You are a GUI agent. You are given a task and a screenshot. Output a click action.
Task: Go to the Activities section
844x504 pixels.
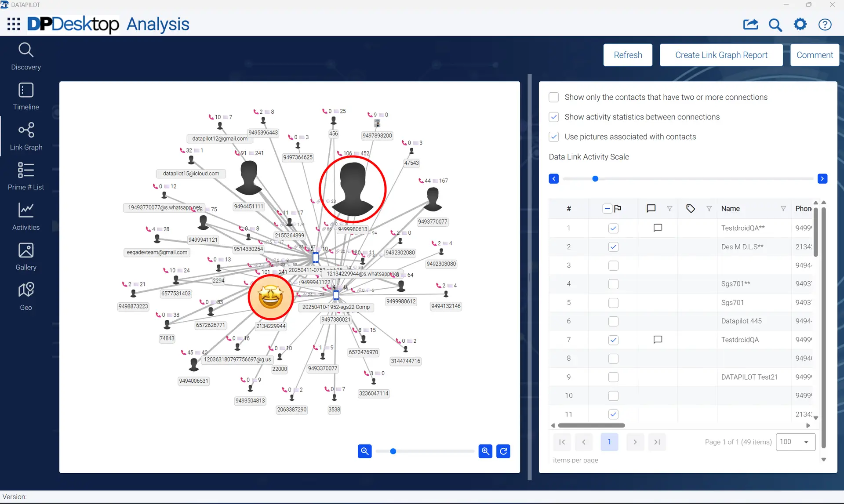26,217
